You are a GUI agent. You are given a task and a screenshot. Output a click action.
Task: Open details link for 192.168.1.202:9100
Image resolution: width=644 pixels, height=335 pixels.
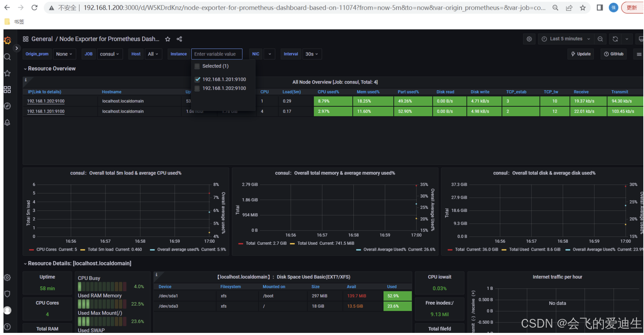[x=46, y=101]
